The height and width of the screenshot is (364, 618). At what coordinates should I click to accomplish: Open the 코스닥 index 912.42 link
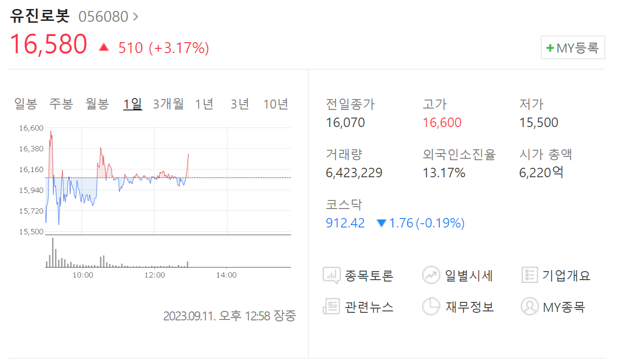345,223
